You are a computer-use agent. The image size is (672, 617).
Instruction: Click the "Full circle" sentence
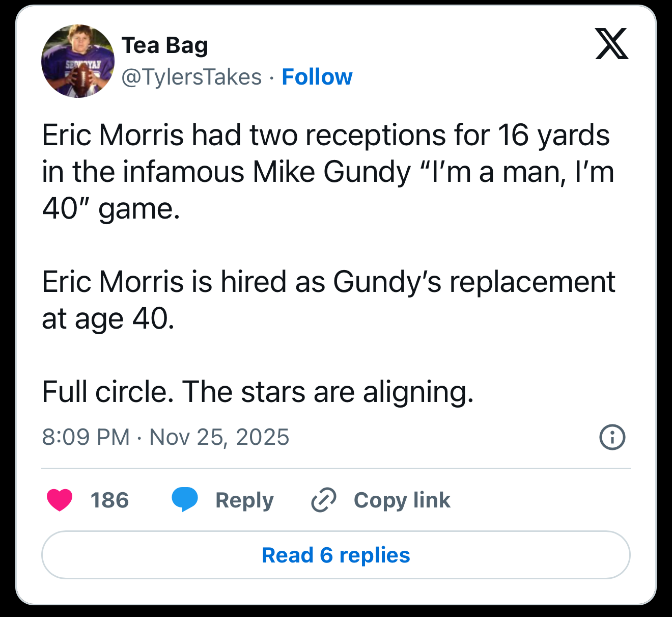(x=258, y=392)
